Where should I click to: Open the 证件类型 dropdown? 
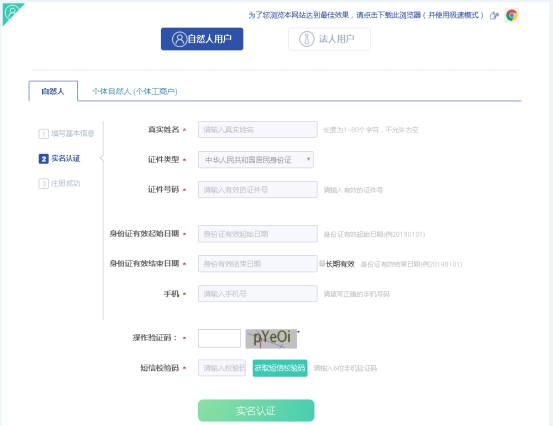coord(256,160)
